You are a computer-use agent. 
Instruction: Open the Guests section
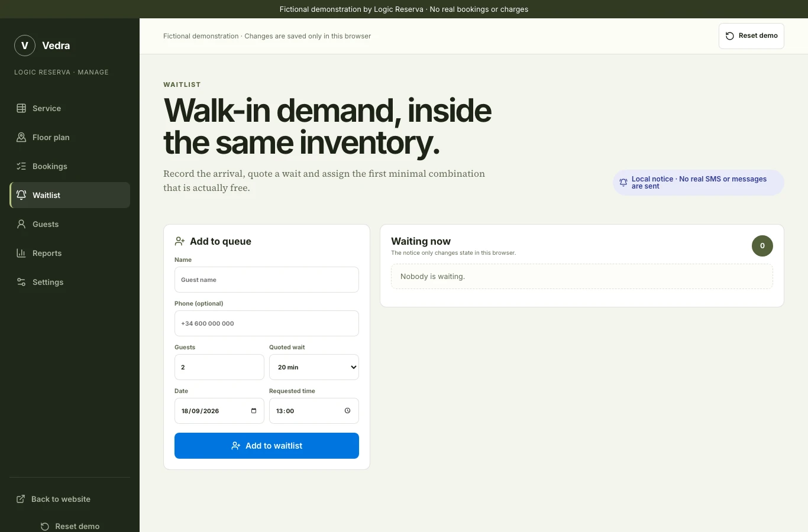click(x=70, y=224)
